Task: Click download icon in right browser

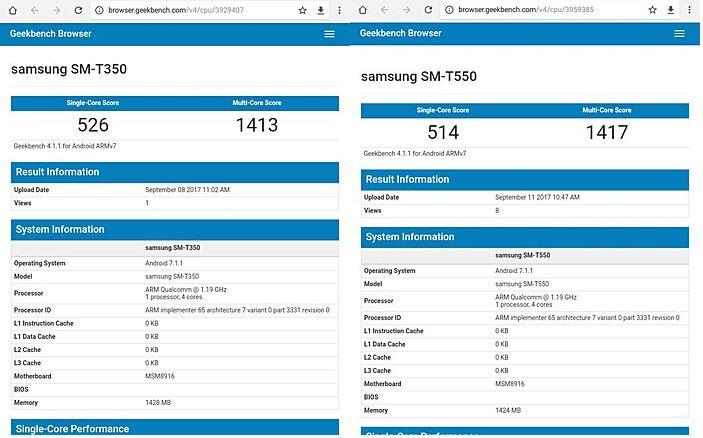Action: [x=671, y=10]
